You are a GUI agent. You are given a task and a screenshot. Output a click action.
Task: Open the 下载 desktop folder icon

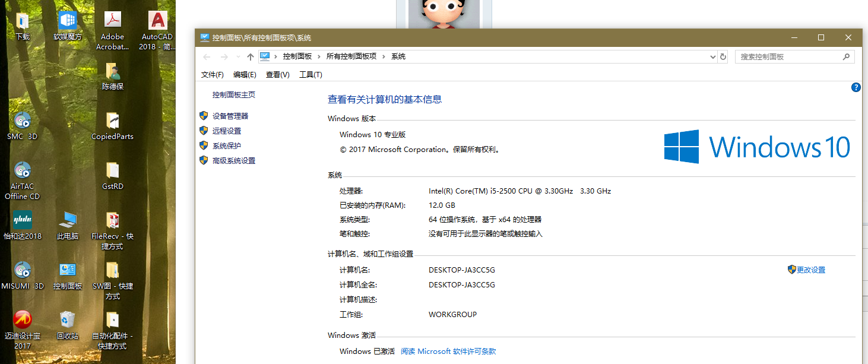(23, 21)
